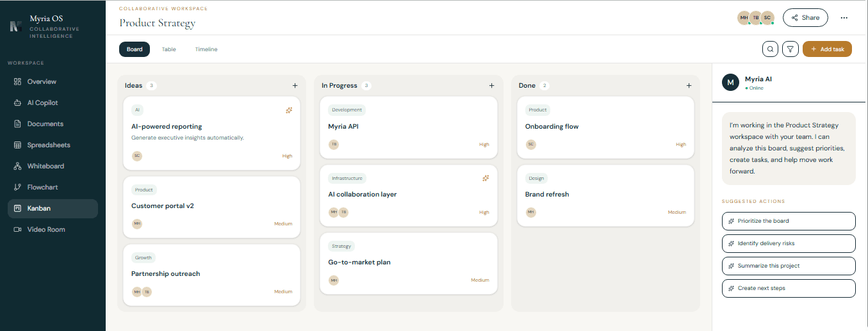Click the Add task button

[827, 49]
